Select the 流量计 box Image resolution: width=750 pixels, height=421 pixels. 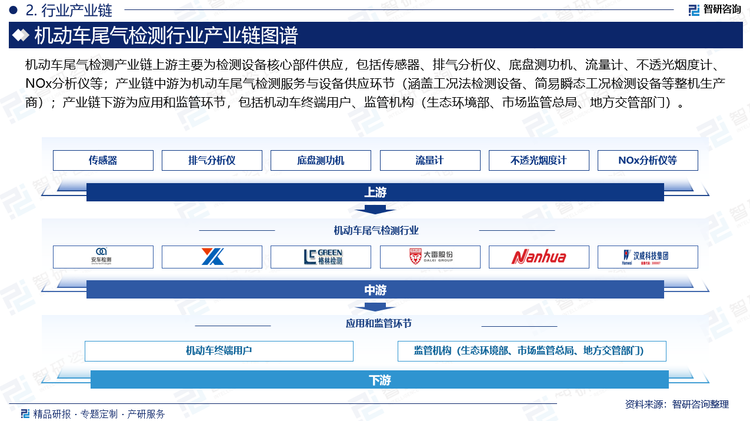click(430, 160)
